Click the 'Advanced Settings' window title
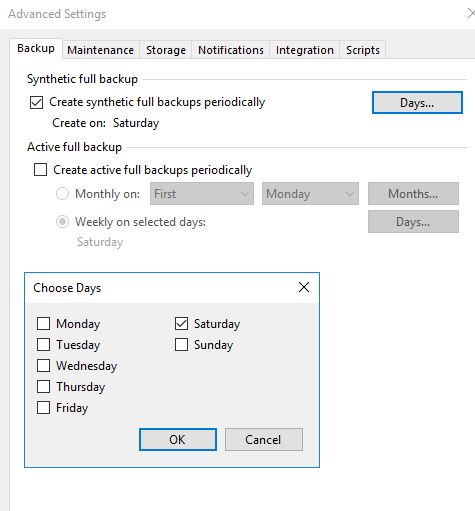Image resolution: width=475 pixels, height=511 pixels. (57, 14)
